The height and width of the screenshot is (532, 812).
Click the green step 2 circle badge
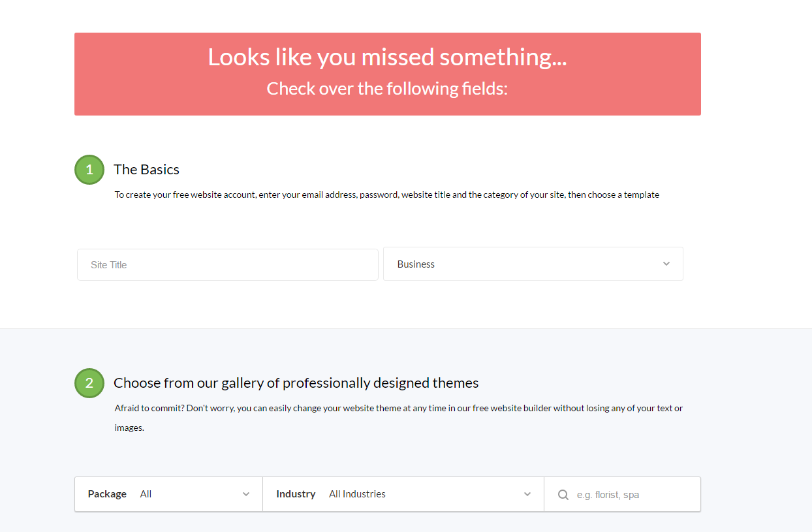(89, 383)
